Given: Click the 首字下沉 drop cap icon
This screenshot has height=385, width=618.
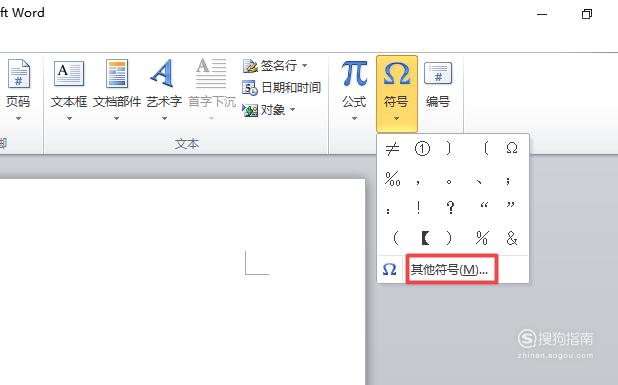Looking at the screenshot, I should (x=211, y=73).
